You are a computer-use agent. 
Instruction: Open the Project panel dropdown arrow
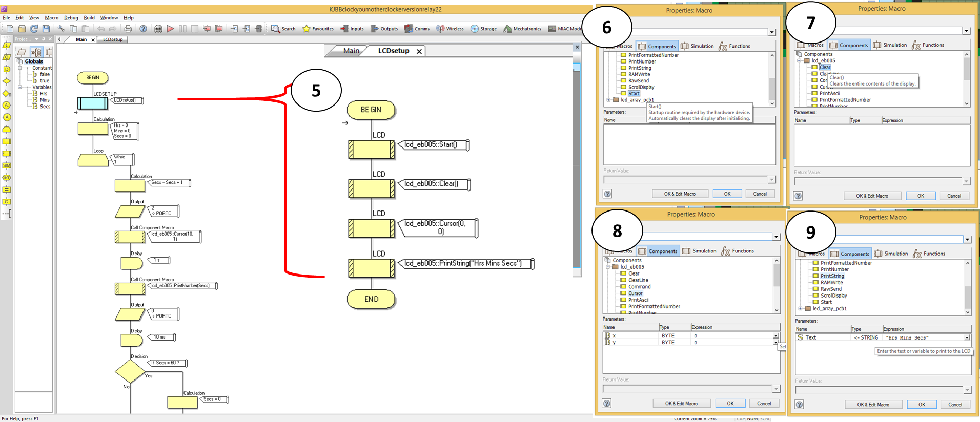pos(37,39)
